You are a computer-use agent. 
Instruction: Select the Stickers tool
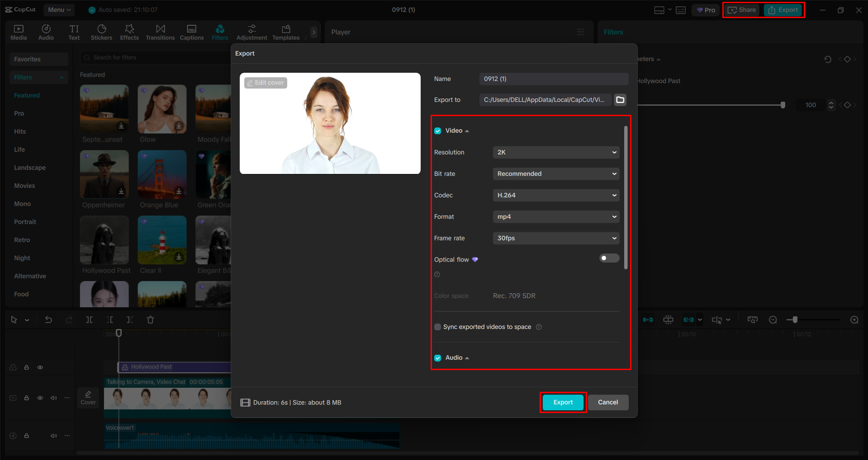(x=101, y=32)
